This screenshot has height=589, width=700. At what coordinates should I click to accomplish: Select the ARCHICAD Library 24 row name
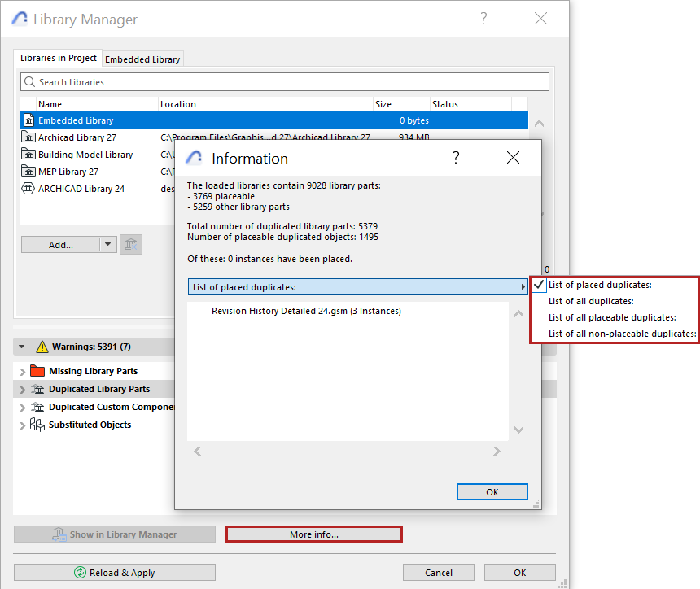pyautogui.click(x=81, y=188)
